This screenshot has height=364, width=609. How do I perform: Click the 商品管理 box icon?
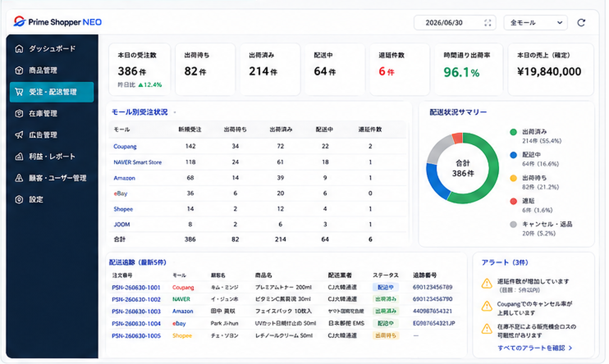coord(19,71)
